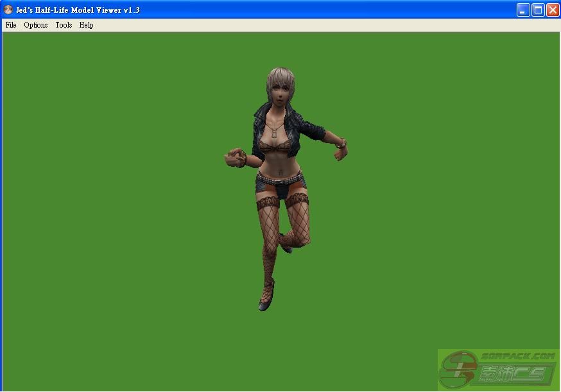Image resolution: width=561 pixels, height=392 pixels.
Task: Click the window title text in title bar
Action: [x=78, y=10]
